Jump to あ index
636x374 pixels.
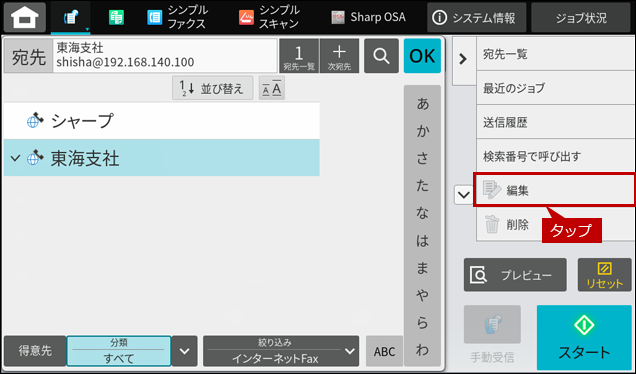tap(422, 104)
